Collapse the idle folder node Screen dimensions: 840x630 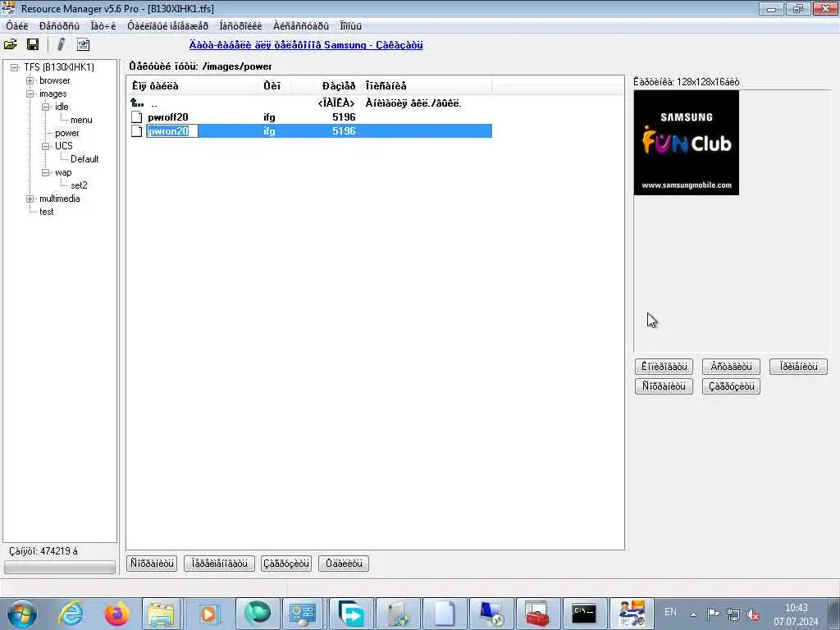tap(46, 107)
